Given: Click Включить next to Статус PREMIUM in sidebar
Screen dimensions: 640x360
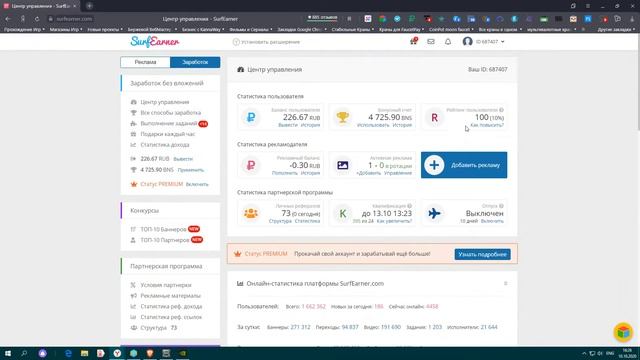Looking at the screenshot, I should pyautogui.click(x=197, y=184).
